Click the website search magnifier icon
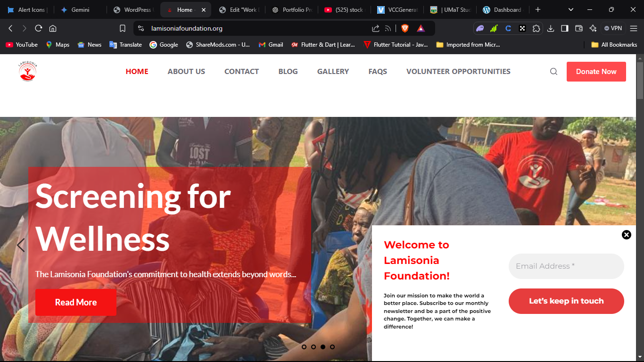This screenshot has width=644, height=362. 553,72
